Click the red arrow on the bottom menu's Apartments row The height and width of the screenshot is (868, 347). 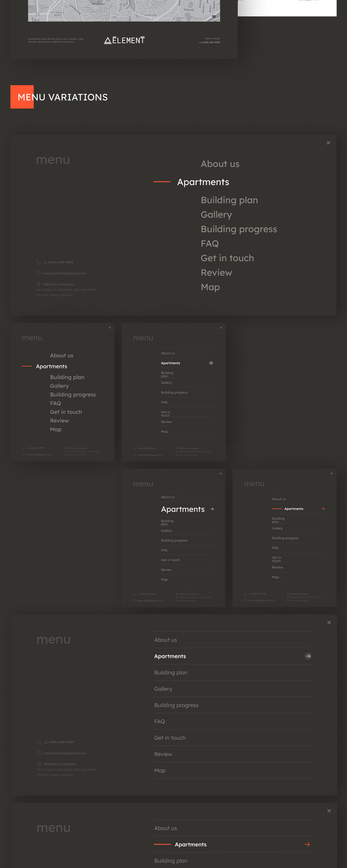pyautogui.click(x=308, y=845)
